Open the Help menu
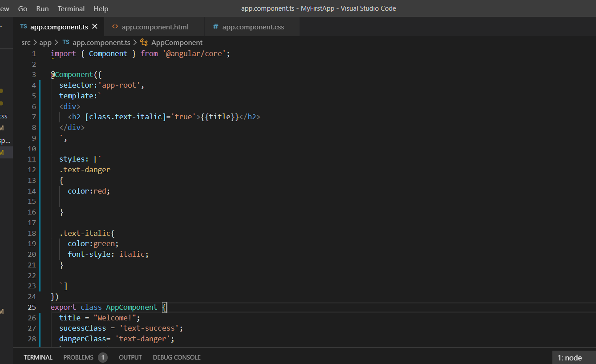The height and width of the screenshot is (364, 596). [x=101, y=8]
